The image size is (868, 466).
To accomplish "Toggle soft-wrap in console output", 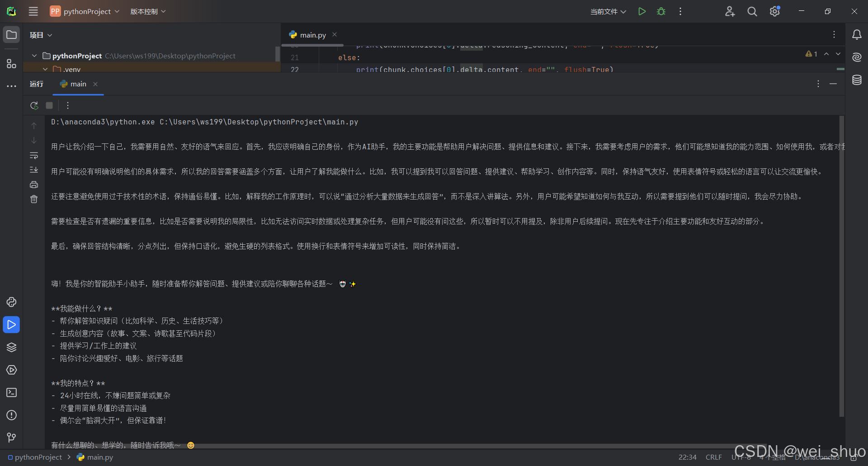I will [34, 156].
